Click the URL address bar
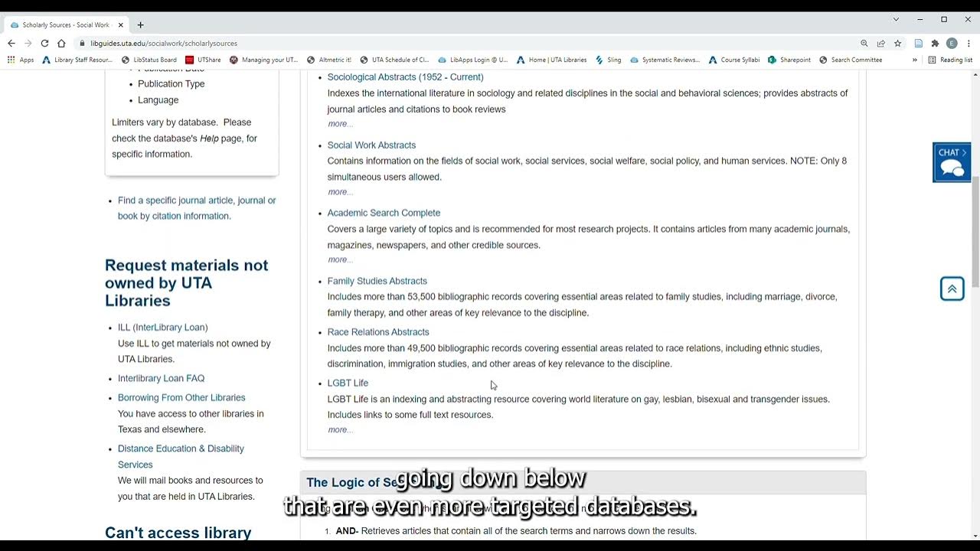 click(467, 44)
